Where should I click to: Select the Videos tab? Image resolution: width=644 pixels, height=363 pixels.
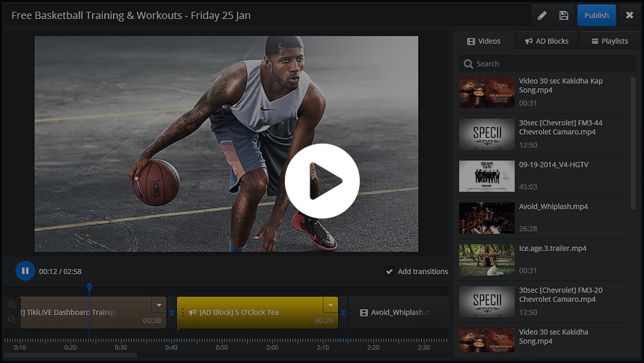pyautogui.click(x=484, y=42)
